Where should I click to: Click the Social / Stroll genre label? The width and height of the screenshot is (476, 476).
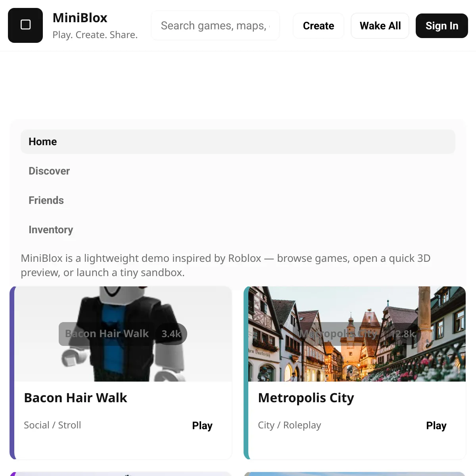coord(52,425)
